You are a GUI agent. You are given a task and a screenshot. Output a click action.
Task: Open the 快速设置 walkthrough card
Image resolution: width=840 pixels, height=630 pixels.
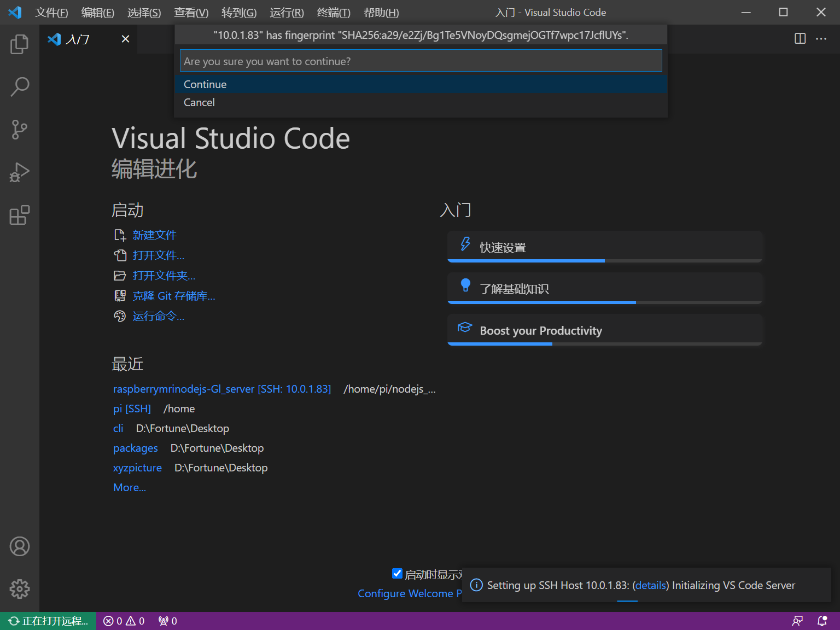tap(605, 247)
